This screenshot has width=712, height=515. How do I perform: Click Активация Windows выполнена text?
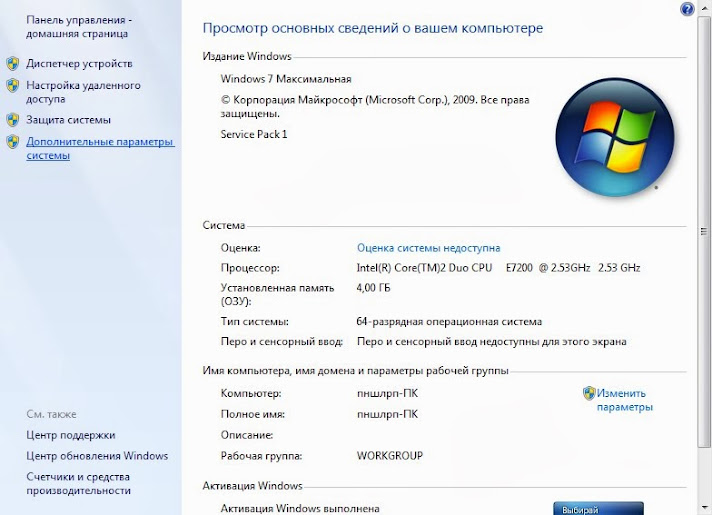click(300, 509)
